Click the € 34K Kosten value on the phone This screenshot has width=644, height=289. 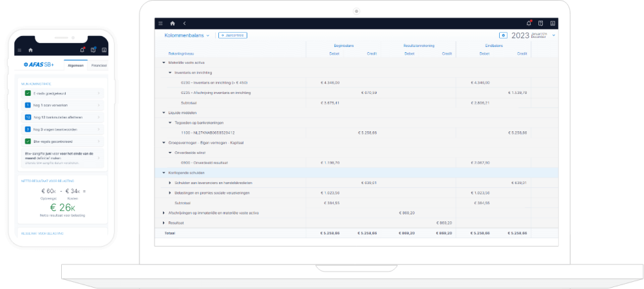click(73, 191)
